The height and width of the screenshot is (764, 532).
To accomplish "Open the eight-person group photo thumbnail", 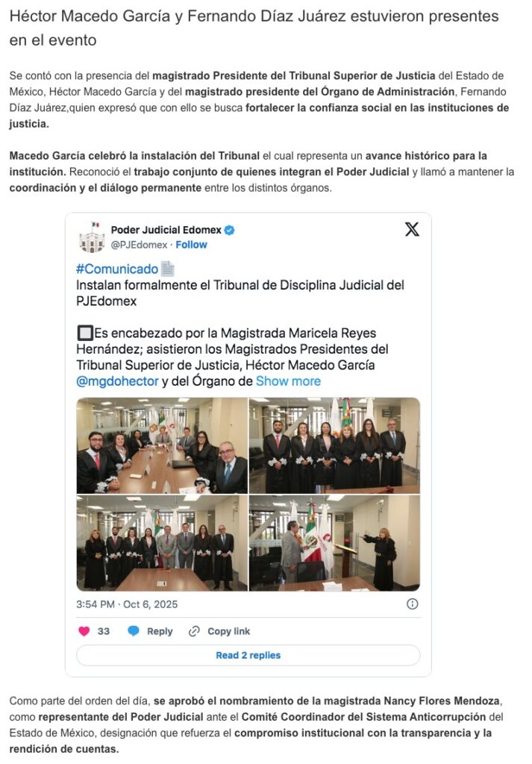I will (x=162, y=543).
